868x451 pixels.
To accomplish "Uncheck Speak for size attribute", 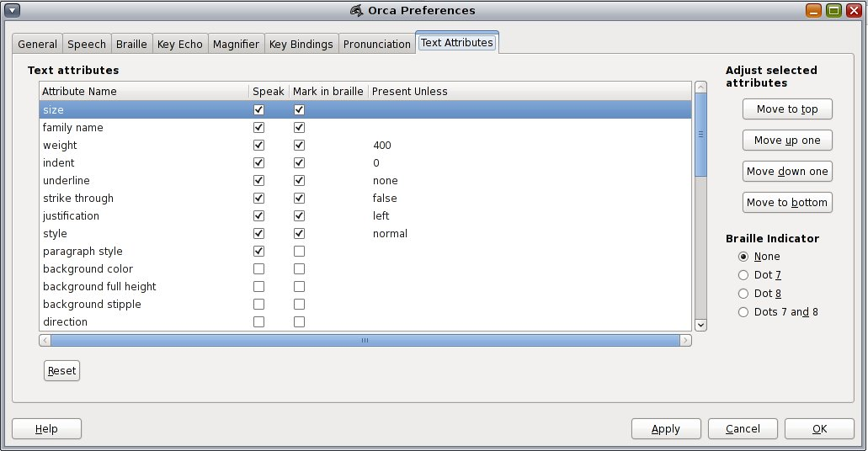I will tap(258, 109).
